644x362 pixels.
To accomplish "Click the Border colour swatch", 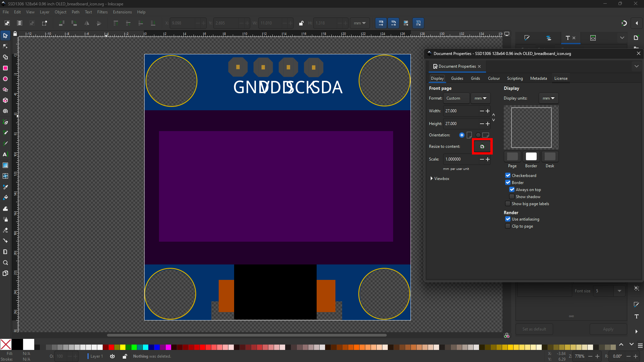I will (x=531, y=157).
